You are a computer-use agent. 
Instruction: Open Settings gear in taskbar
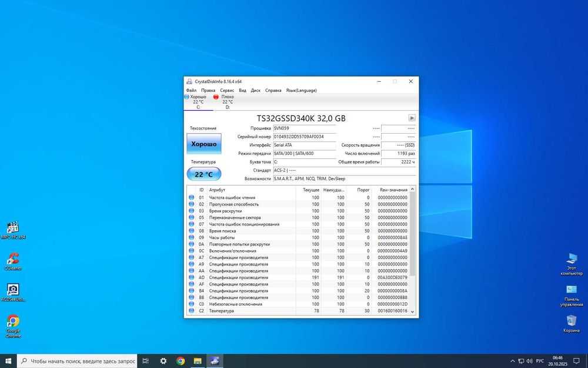click(x=163, y=361)
